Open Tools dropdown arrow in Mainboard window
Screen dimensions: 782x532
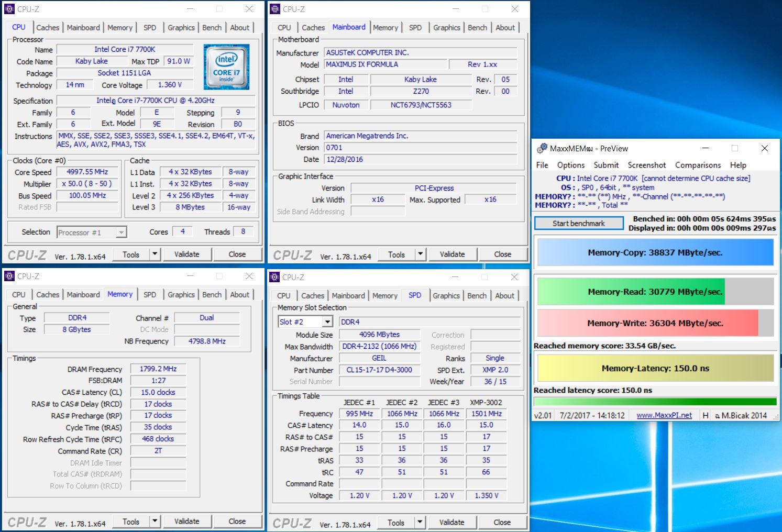pyautogui.click(x=420, y=254)
